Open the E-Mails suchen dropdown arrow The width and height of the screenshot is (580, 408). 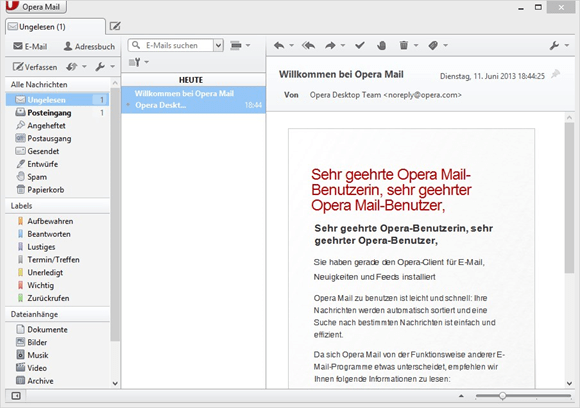click(x=218, y=45)
